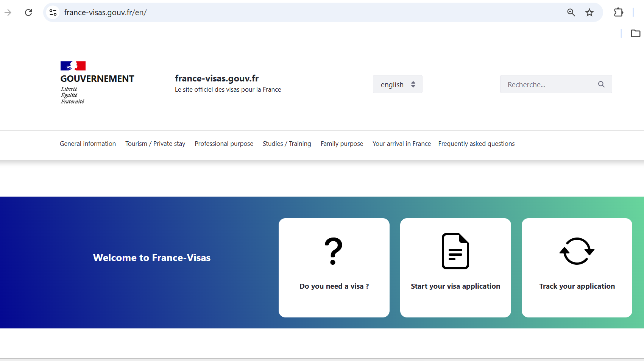Click the search magnifier icon in Recherche box
Viewport: 644px width, 361px height.
pos(601,84)
